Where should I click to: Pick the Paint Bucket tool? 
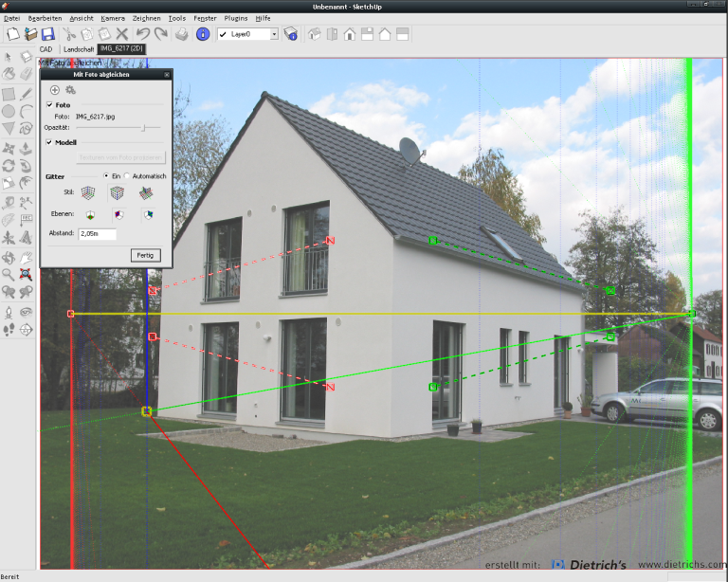coord(8,74)
